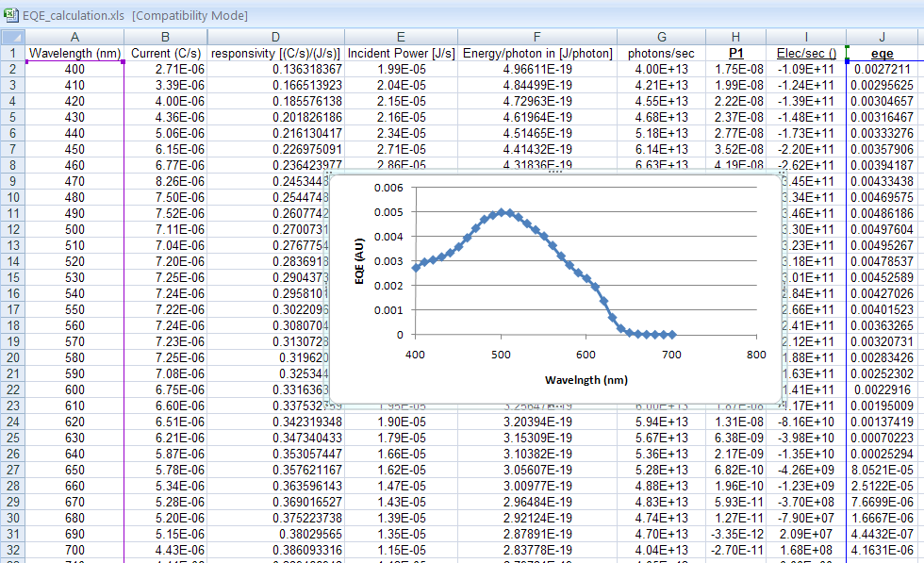Click the "Elec/sec ()" header cell

click(805, 54)
